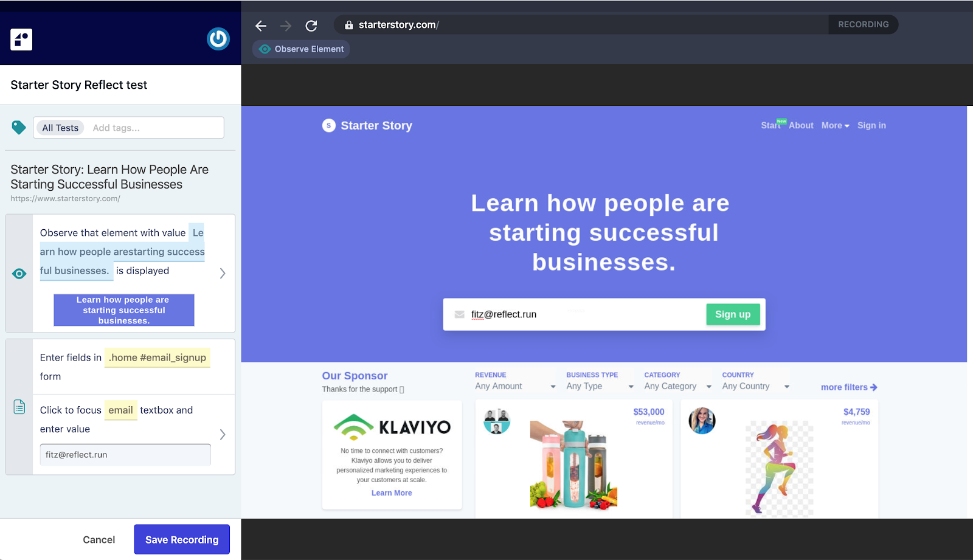Screen dimensions: 973x560
Task: Toggle Observe Element mode
Action: (x=300, y=49)
